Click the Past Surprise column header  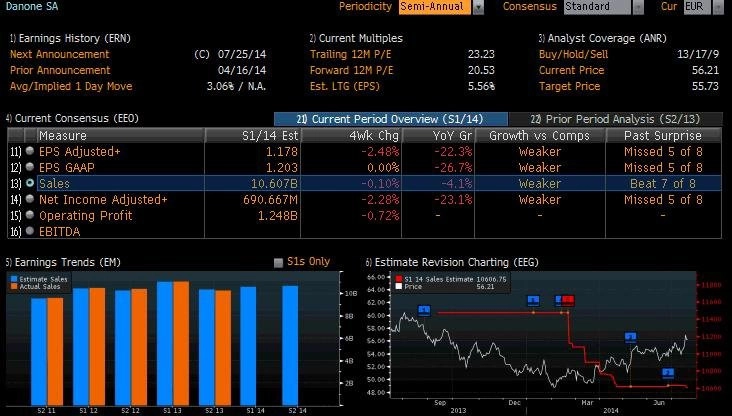pyautogui.click(x=663, y=135)
